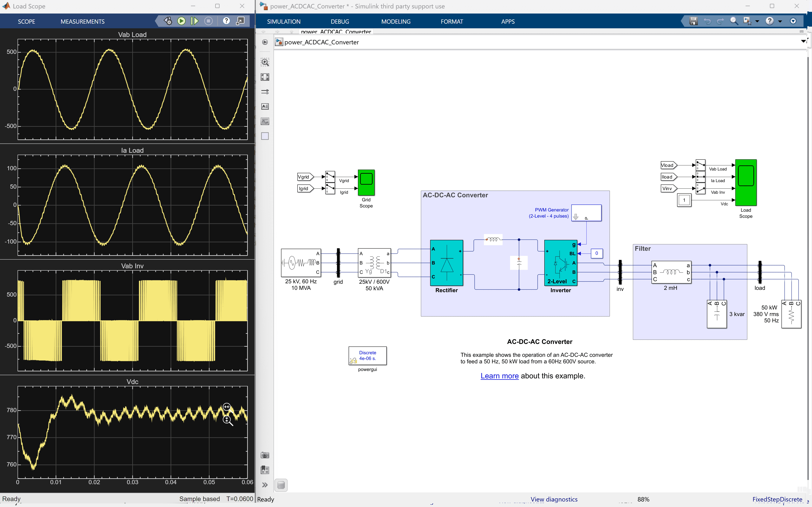The width and height of the screenshot is (812, 507).
Task: Flip the Vgrid manual switch block
Action: (330, 177)
